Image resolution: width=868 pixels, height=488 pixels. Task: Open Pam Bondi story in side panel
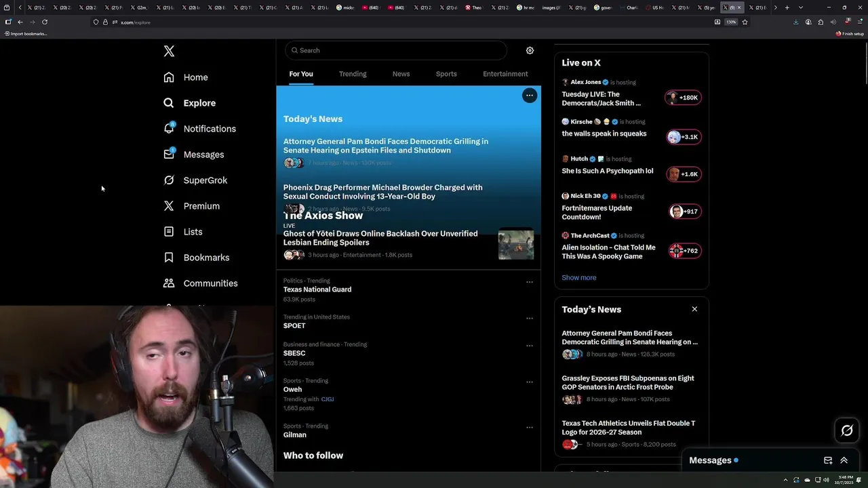tap(629, 338)
